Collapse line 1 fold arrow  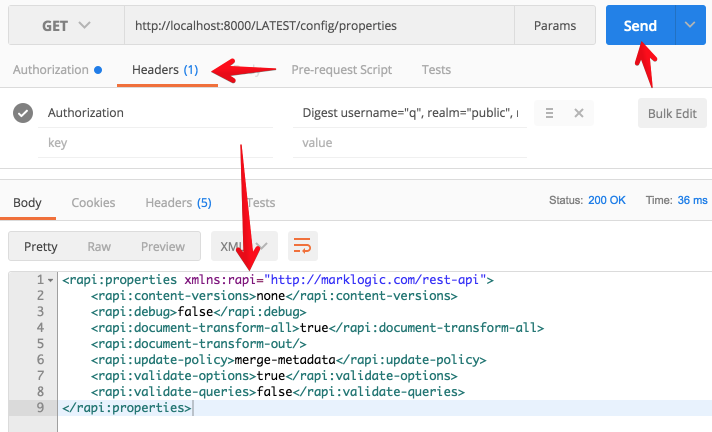tap(50, 280)
